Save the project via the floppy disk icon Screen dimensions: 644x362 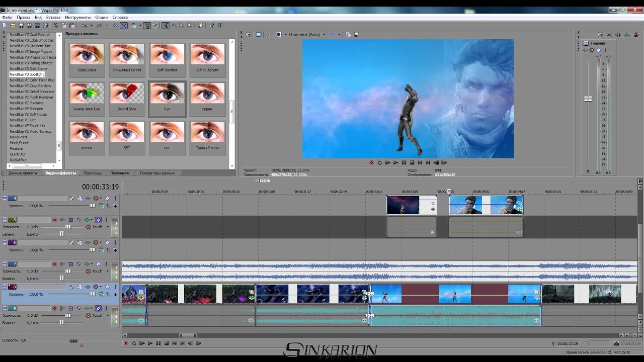[21, 25]
